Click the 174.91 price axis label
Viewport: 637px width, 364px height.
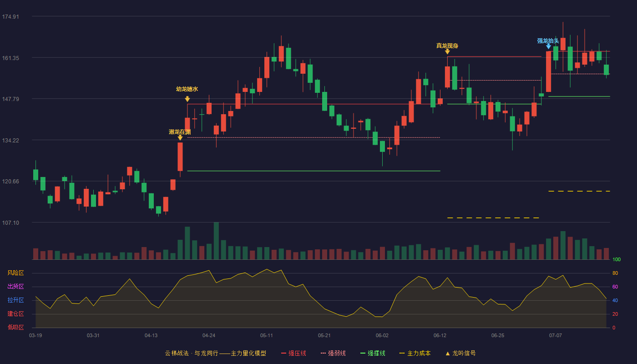10,17
